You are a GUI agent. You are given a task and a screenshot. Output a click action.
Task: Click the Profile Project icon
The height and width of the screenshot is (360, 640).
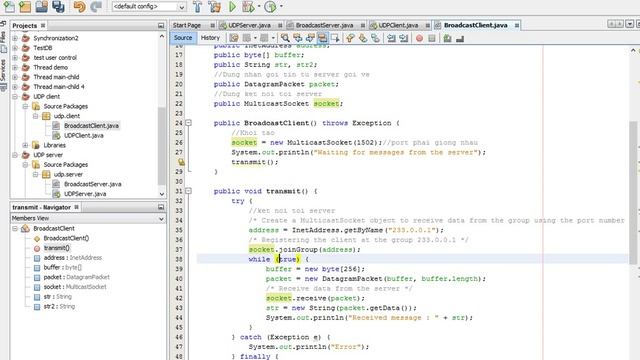point(270,7)
